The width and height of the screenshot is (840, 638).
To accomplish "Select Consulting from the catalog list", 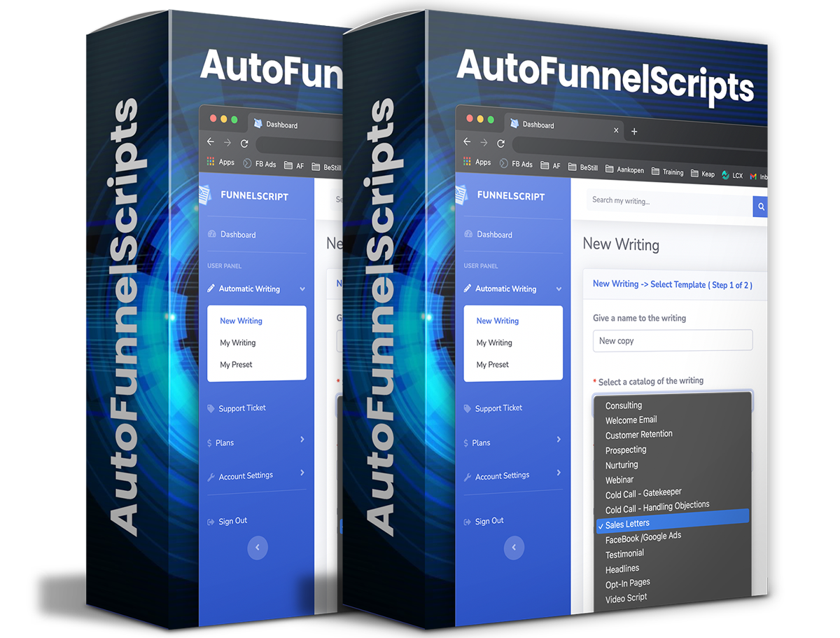I will 624,405.
